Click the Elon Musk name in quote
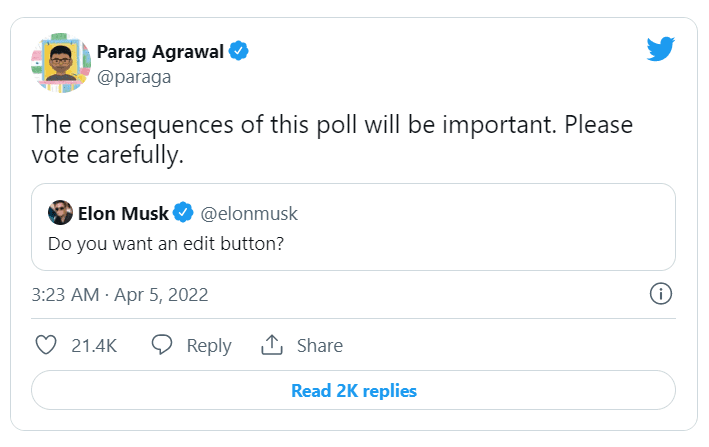709x447 pixels. click(122, 213)
